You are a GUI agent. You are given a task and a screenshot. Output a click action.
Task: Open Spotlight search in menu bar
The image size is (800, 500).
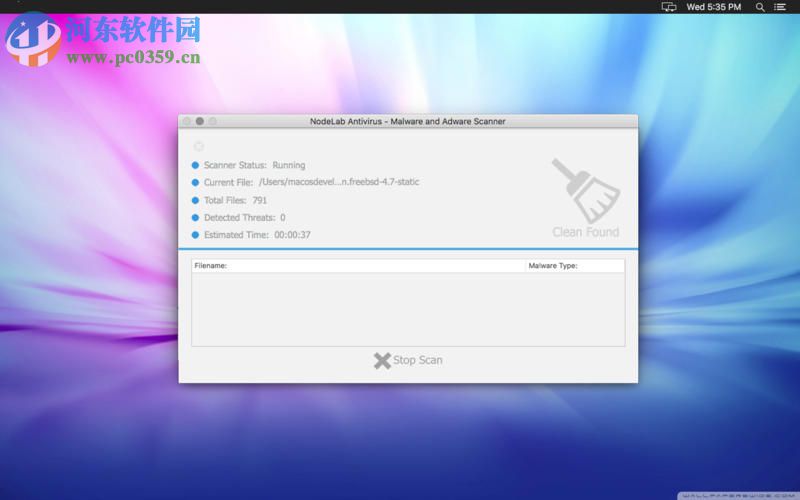[760, 7]
